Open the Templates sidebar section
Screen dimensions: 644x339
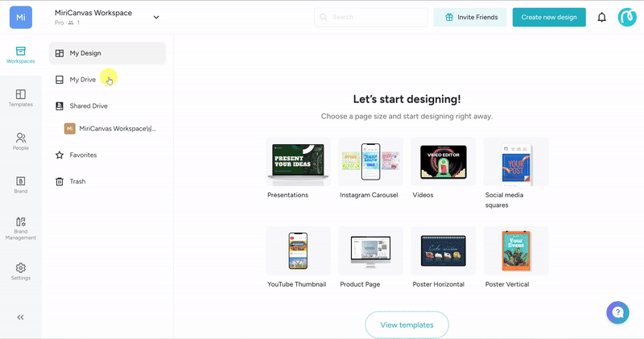pos(21,98)
